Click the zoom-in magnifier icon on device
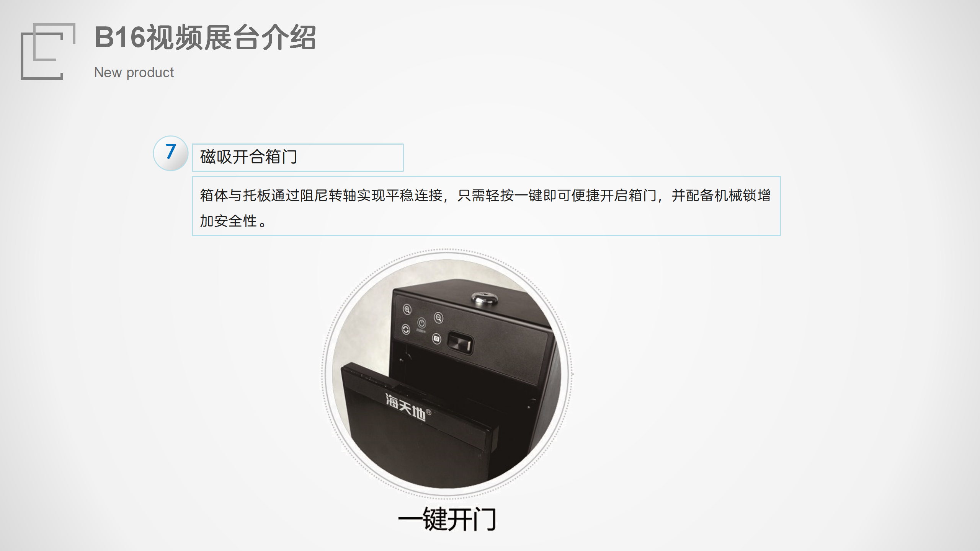Image resolution: width=980 pixels, height=551 pixels. tap(407, 309)
